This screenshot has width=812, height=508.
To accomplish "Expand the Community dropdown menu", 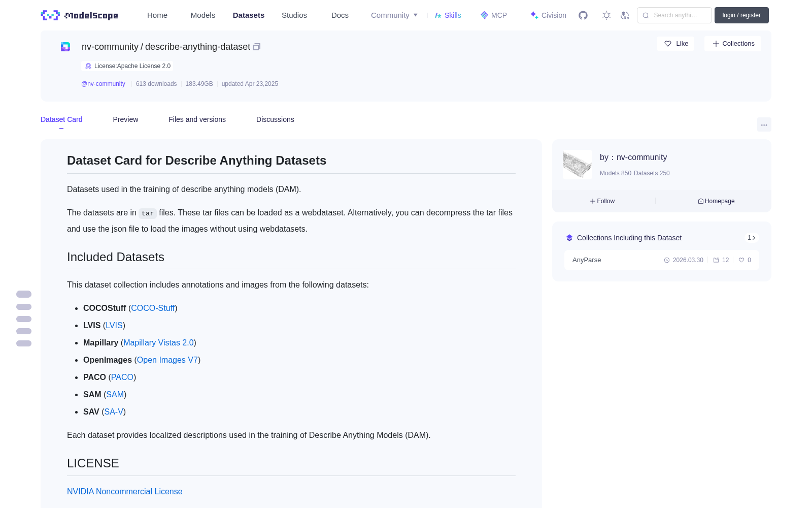I will [x=394, y=15].
